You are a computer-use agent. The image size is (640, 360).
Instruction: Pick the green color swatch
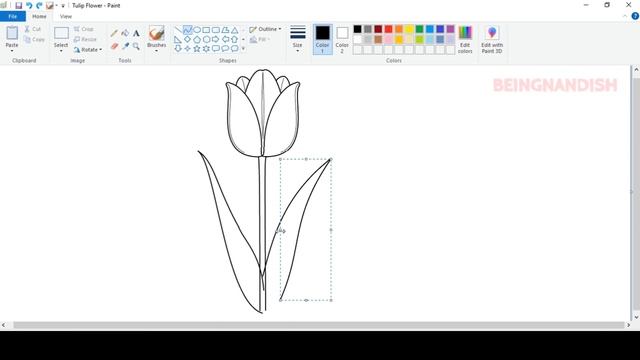pos(419,29)
